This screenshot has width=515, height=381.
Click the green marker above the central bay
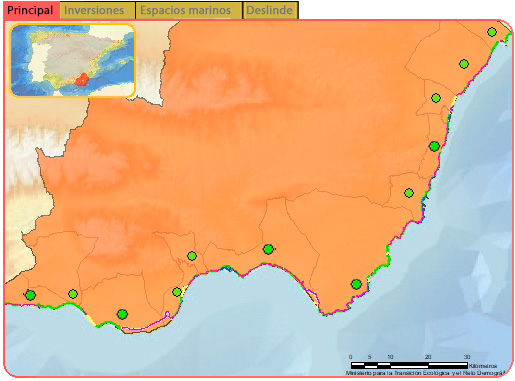268,249
